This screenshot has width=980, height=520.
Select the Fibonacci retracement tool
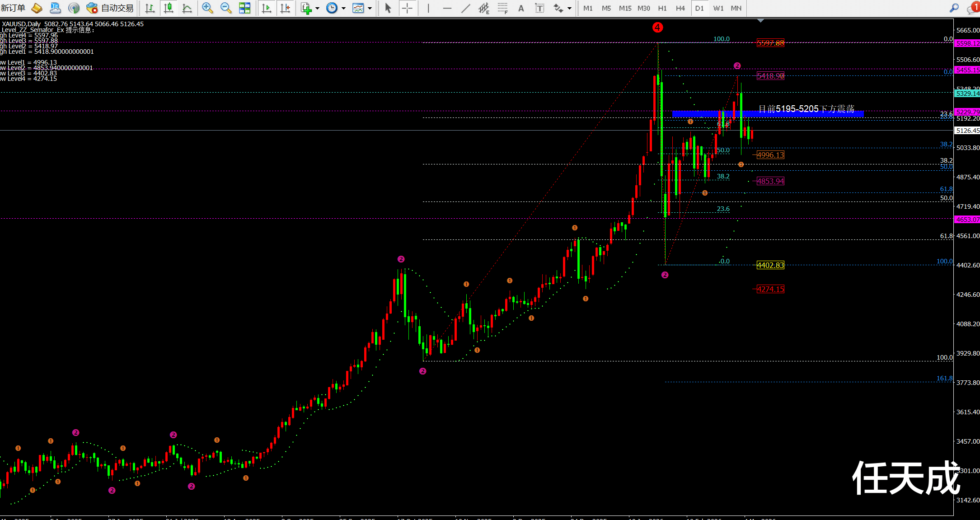(x=502, y=8)
